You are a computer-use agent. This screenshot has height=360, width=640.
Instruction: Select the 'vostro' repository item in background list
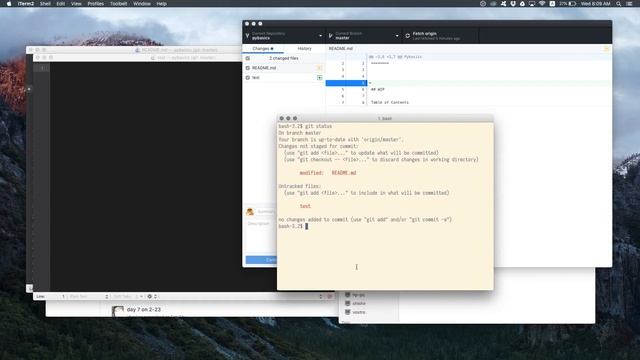355,312
